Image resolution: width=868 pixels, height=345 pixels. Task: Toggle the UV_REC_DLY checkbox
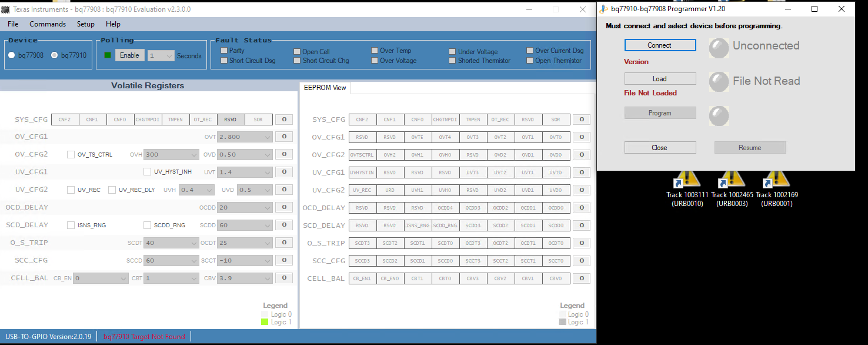tap(112, 190)
